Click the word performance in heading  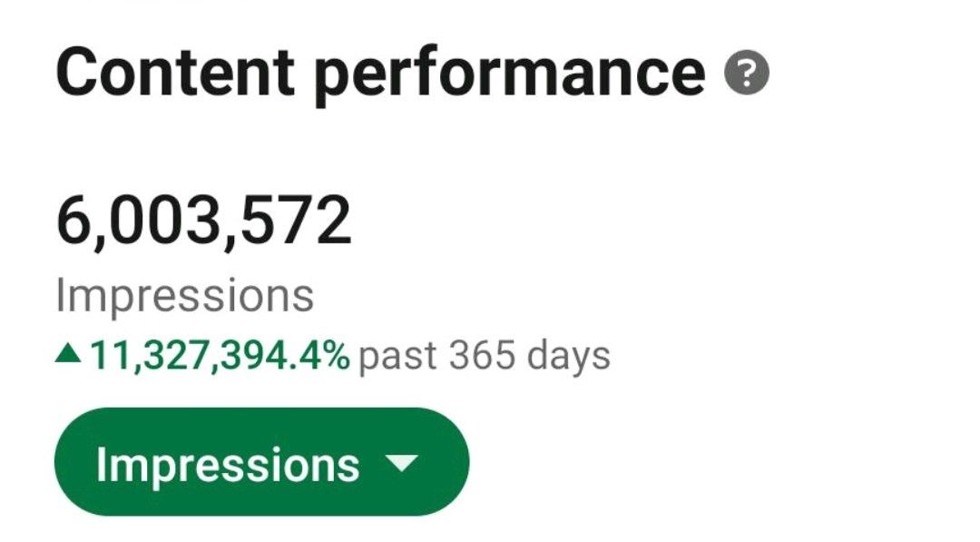(509, 77)
